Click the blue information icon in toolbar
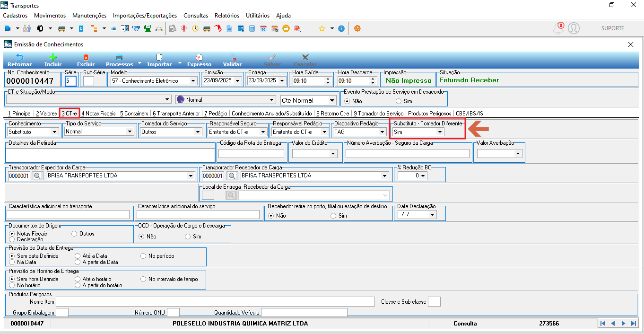The height and width of the screenshot is (334, 644). click(x=341, y=28)
